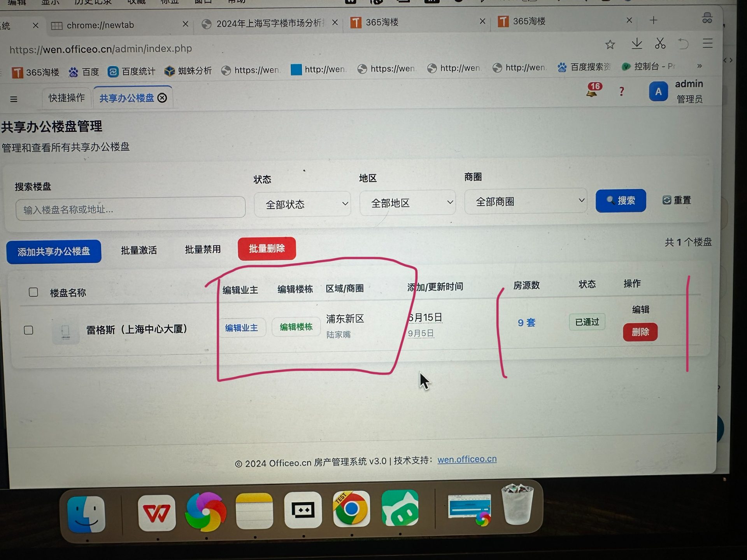This screenshot has width=747, height=560.
Task: Switch to rightmost 365淘楼 browser tab
Action: 529,21
